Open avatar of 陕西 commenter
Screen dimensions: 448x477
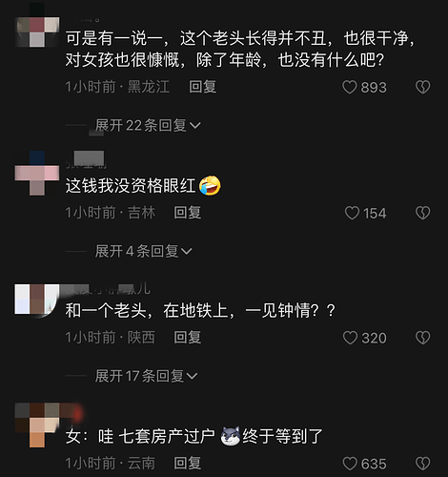pyautogui.click(x=37, y=301)
